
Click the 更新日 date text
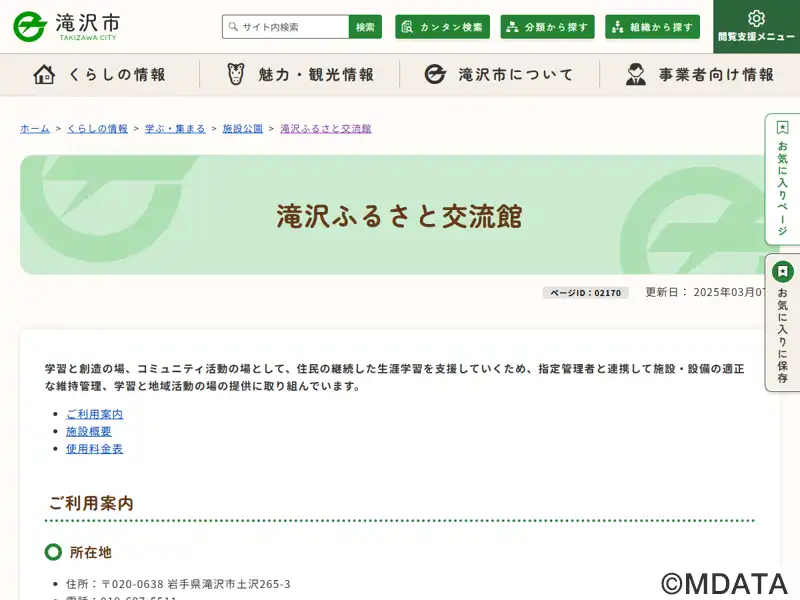click(706, 292)
